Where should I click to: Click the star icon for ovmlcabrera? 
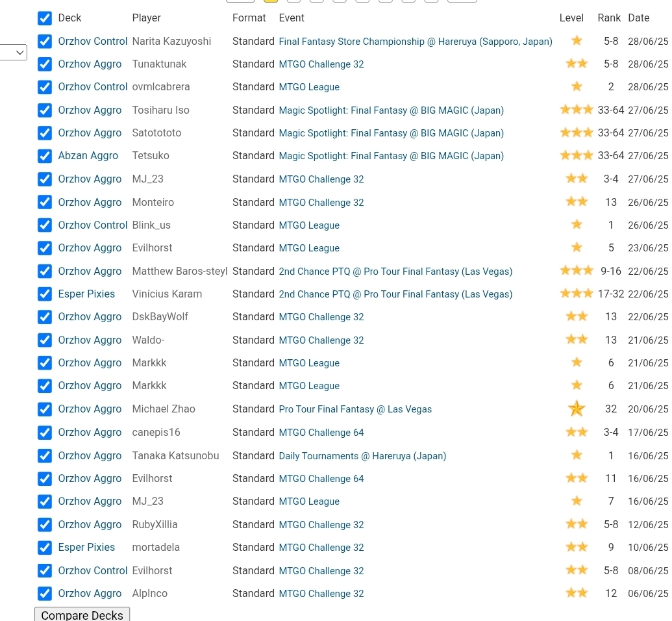point(577,86)
